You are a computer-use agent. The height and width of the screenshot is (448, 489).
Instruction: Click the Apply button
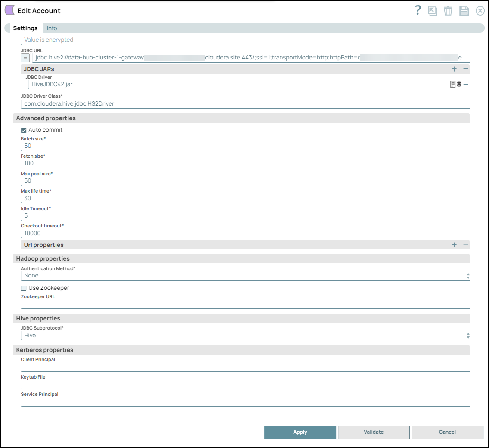point(300,432)
